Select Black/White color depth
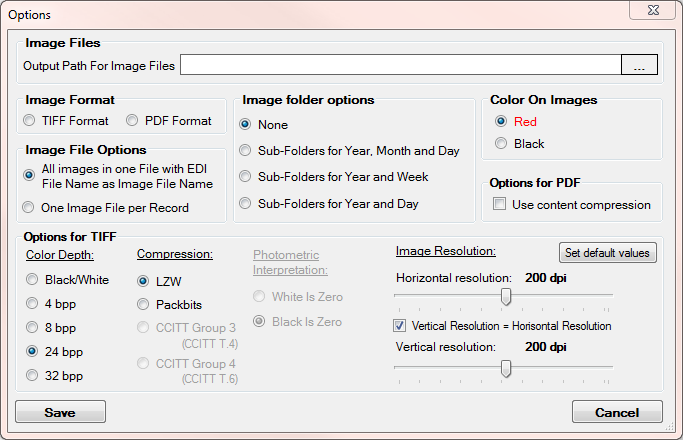This screenshot has width=683, height=440. click(x=34, y=280)
